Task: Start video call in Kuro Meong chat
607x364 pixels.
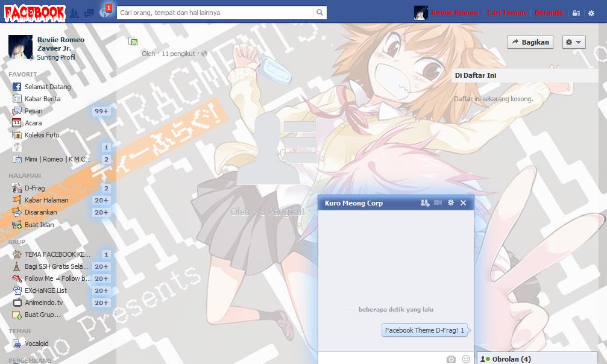Action: (x=438, y=202)
